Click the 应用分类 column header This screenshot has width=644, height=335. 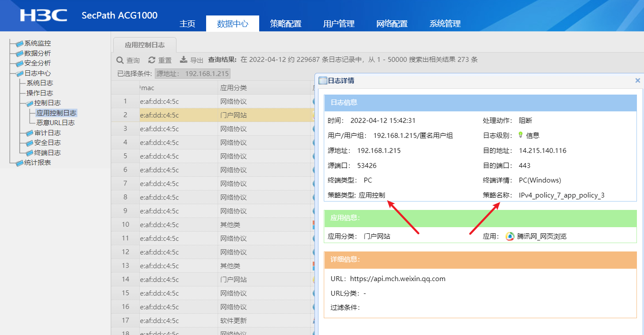pyautogui.click(x=233, y=88)
